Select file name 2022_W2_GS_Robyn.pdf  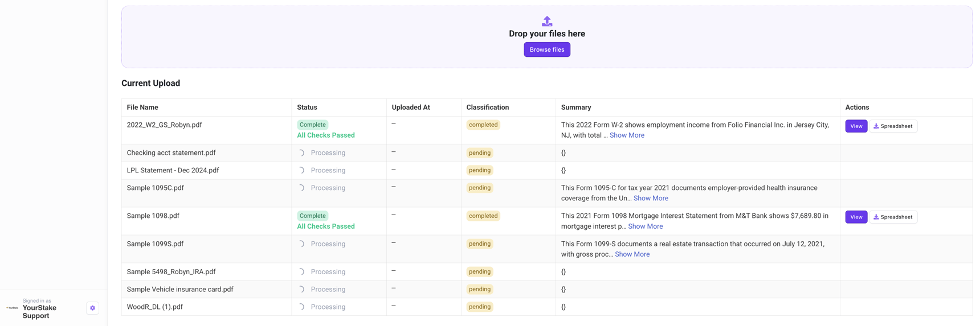click(x=164, y=125)
